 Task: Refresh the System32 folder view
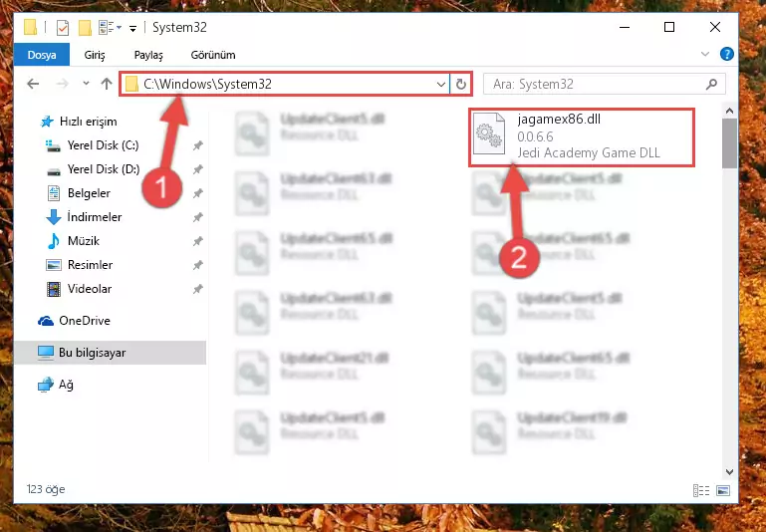tap(460, 85)
